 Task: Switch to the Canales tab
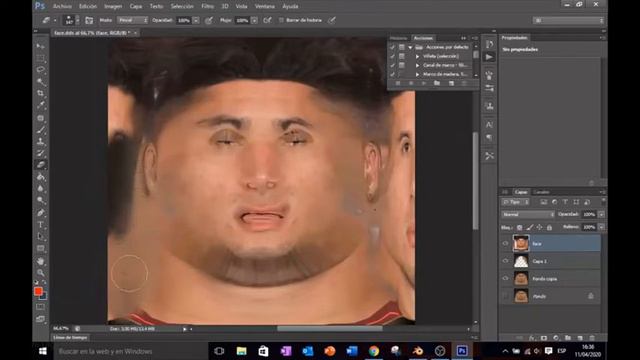click(542, 192)
